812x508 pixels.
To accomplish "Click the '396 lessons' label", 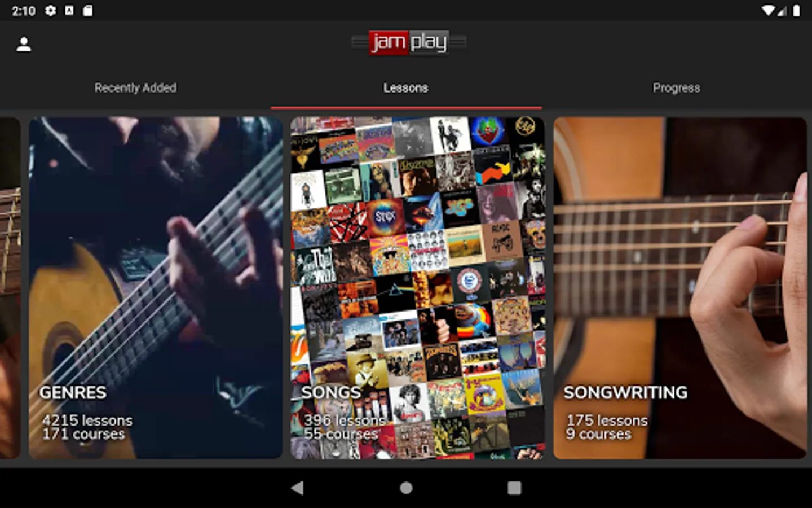I will point(345,421).
